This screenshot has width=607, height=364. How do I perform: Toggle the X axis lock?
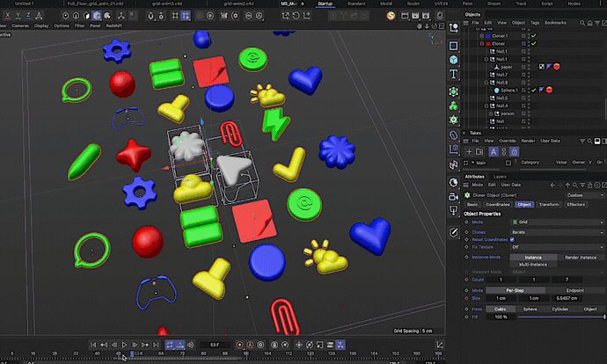tap(7, 16)
